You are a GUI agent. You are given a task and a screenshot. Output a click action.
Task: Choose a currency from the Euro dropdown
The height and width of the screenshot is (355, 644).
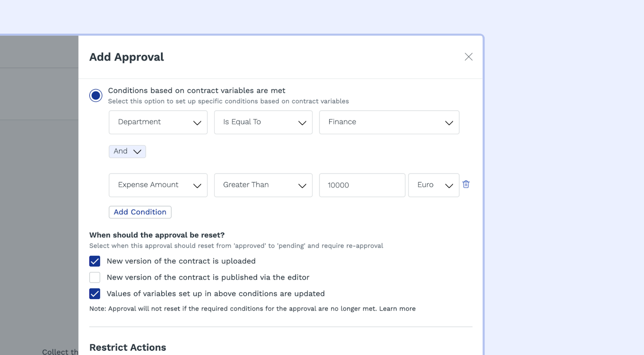tap(433, 185)
